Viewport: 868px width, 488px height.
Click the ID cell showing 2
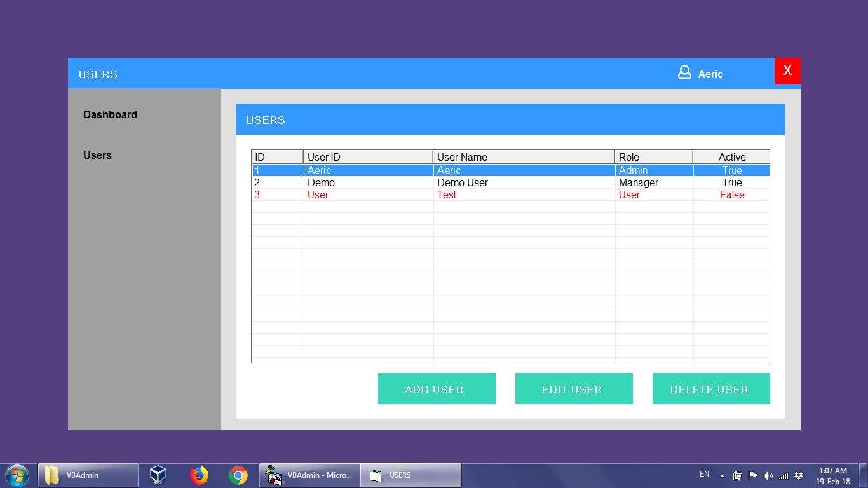(x=278, y=182)
